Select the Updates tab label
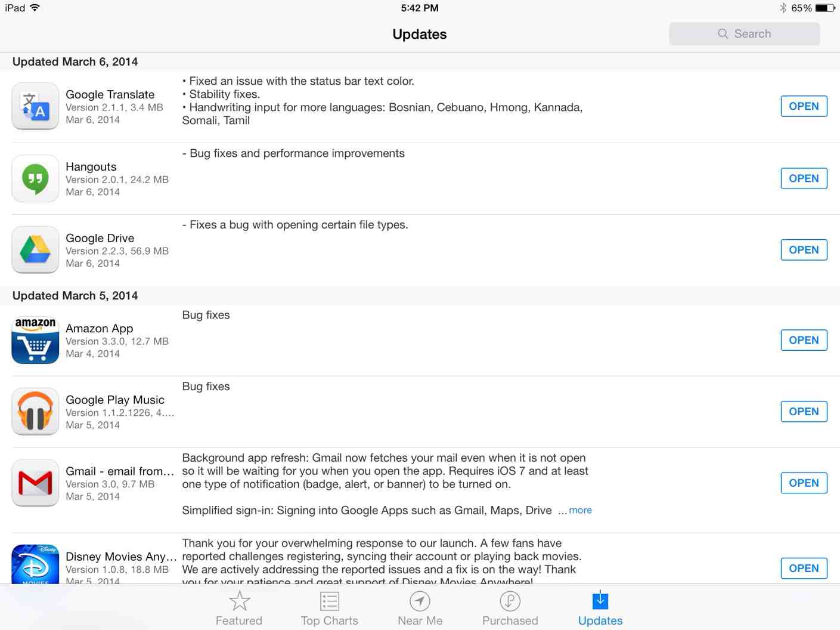Image resolution: width=840 pixels, height=630 pixels. 600,620
